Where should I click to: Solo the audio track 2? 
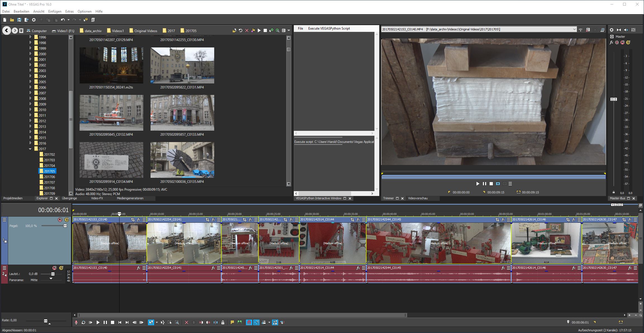click(61, 268)
